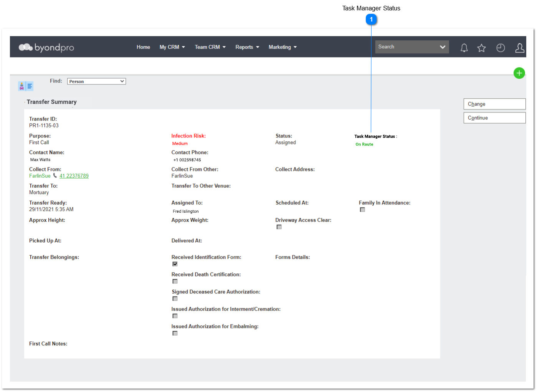Check Issued Authorization for Embalming box

coord(175,333)
